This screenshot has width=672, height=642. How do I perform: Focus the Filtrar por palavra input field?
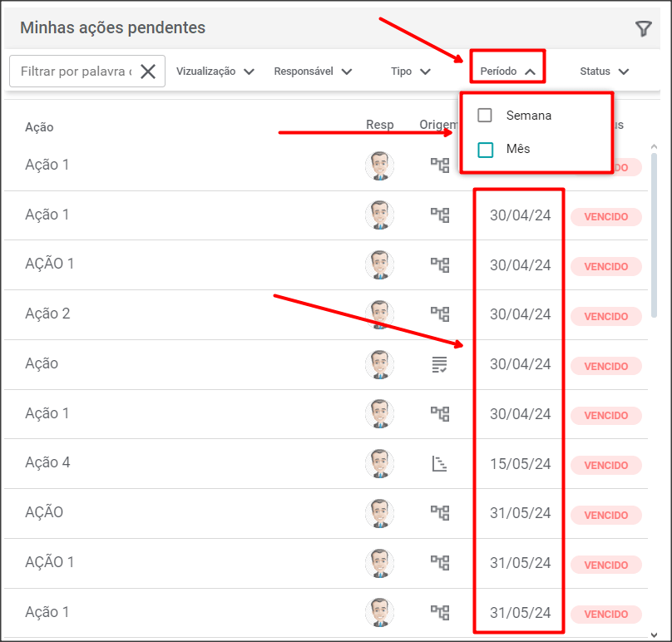point(75,72)
